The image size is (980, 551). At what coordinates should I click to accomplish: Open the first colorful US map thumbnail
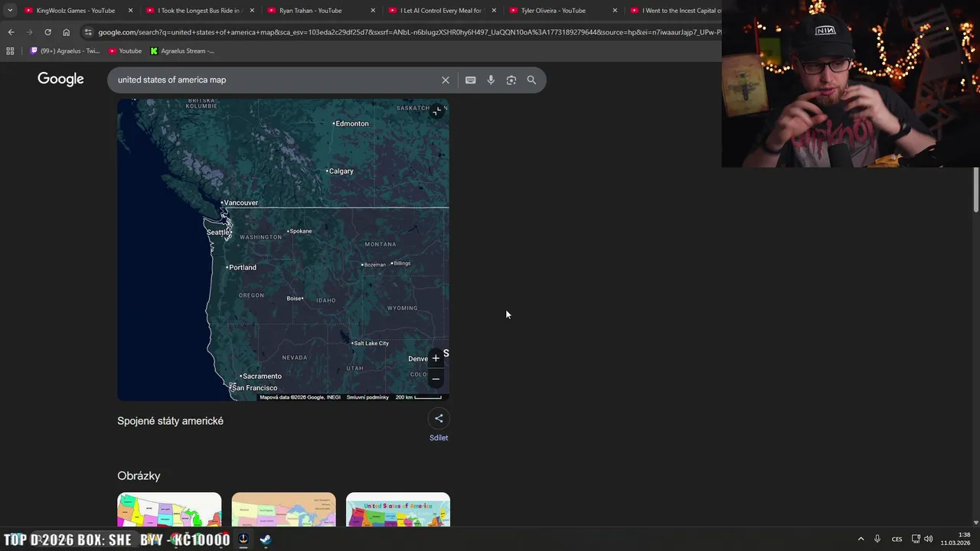tap(169, 510)
